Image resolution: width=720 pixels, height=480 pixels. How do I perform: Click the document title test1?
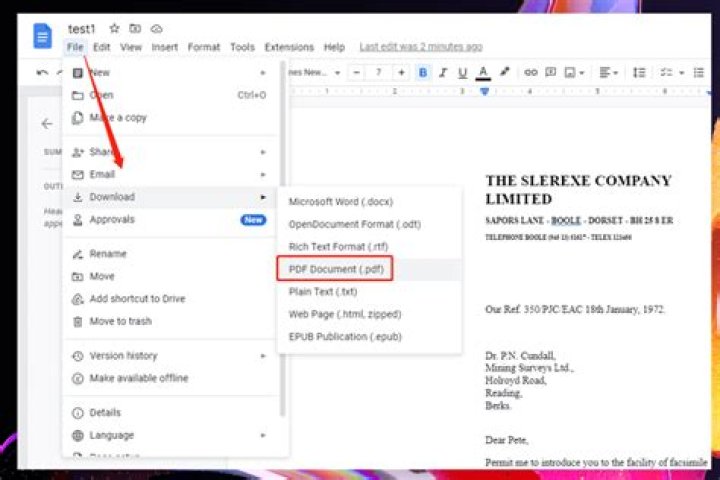point(82,29)
